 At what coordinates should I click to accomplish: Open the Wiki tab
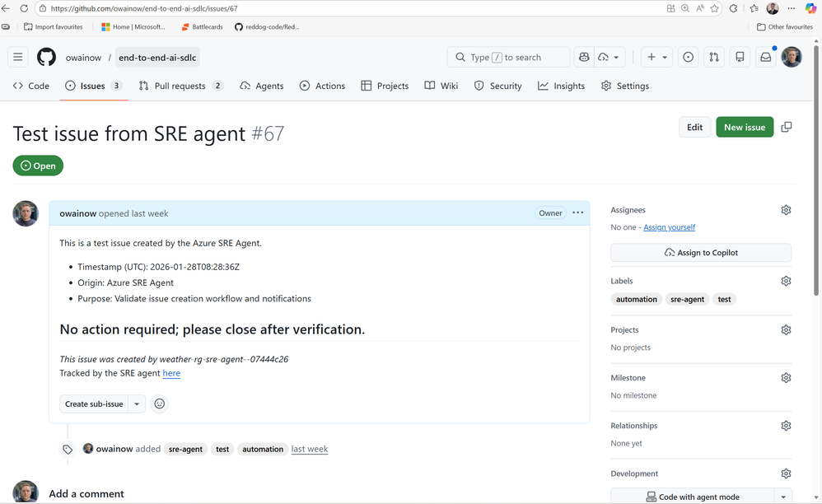coord(441,86)
